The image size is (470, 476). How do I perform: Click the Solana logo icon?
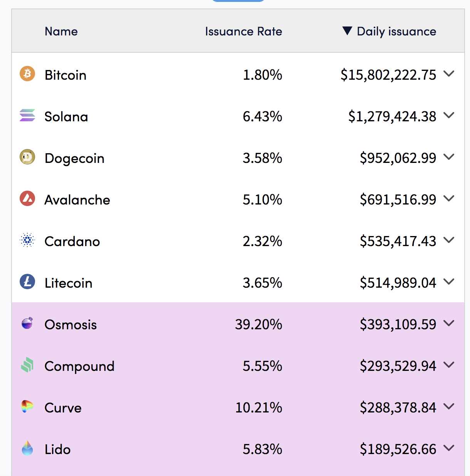27,115
